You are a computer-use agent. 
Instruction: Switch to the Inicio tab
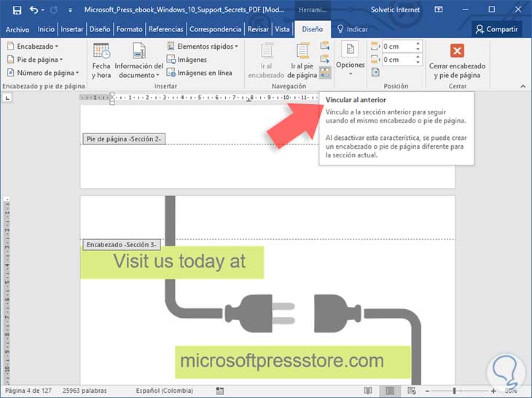point(46,29)
